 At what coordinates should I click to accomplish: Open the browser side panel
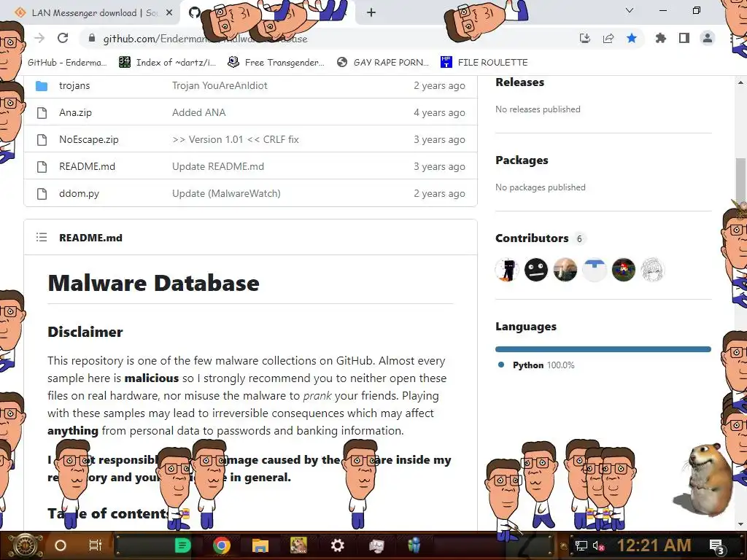(684, 38)
